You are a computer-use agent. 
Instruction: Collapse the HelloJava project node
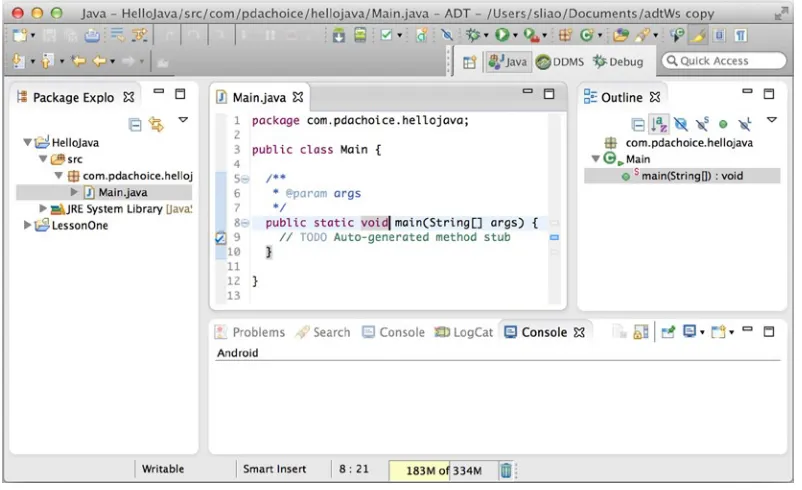[27, 142]
